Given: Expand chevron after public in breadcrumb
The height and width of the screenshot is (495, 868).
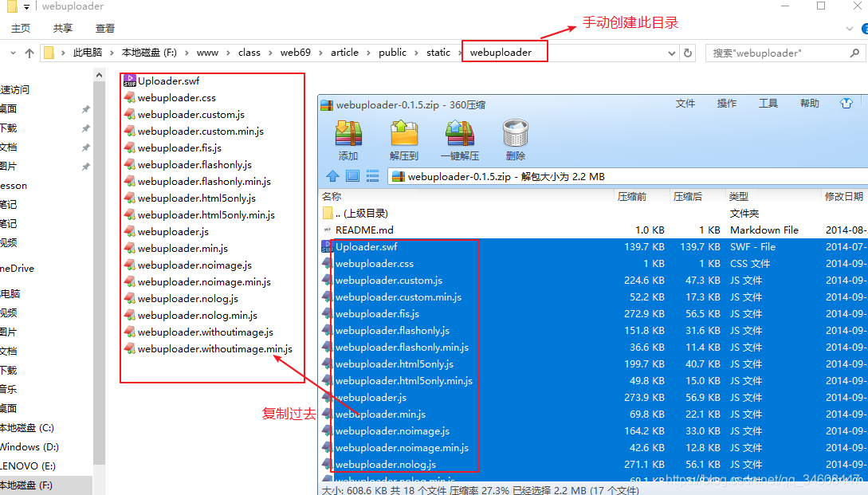Looking at the screenshot, I should coord(416,53).
